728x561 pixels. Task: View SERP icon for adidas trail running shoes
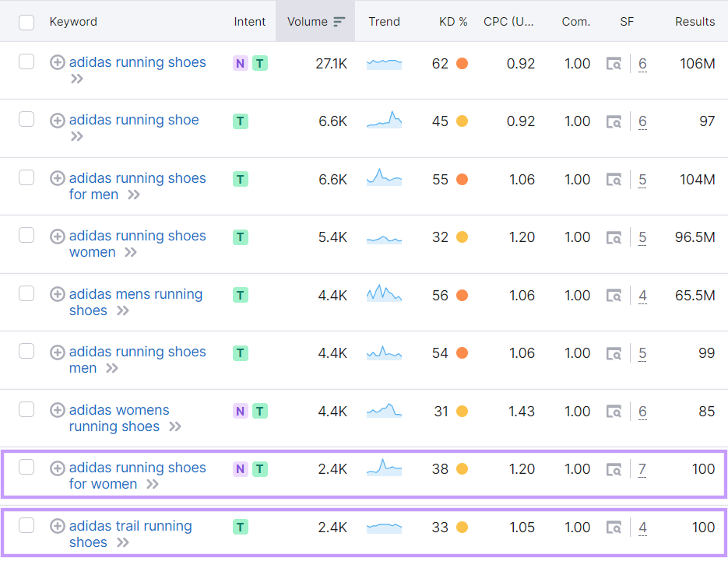click(x=614, y=528)
